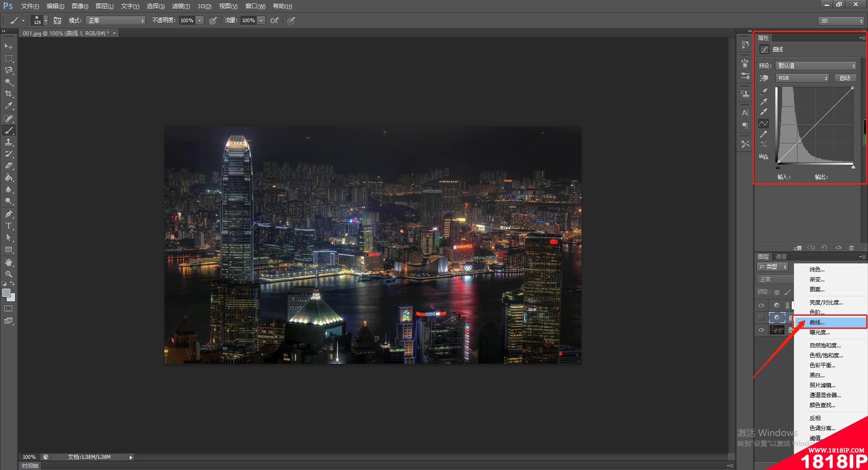Toggle Quick Mask mode
This screenshot has width=868, height=470.
click(9, 309)
